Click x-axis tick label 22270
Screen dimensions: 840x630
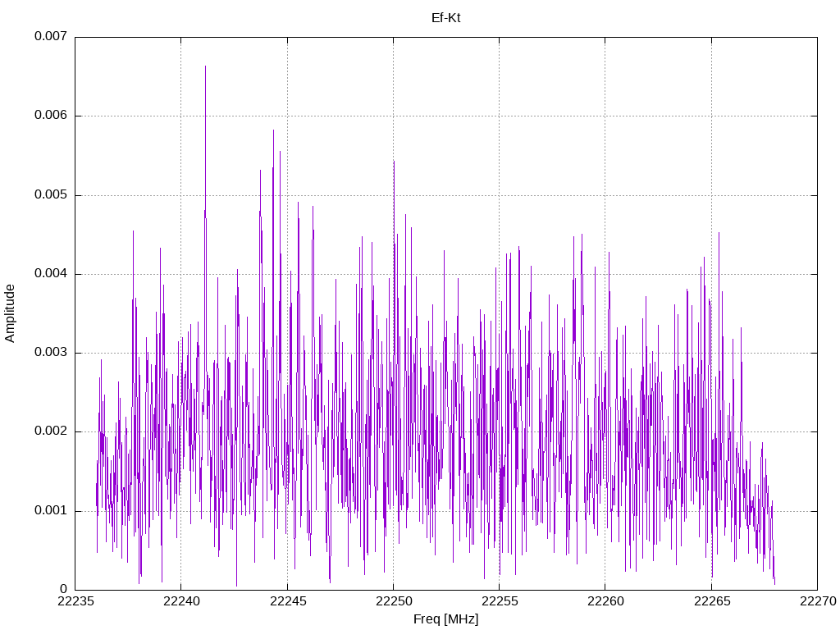818,601
